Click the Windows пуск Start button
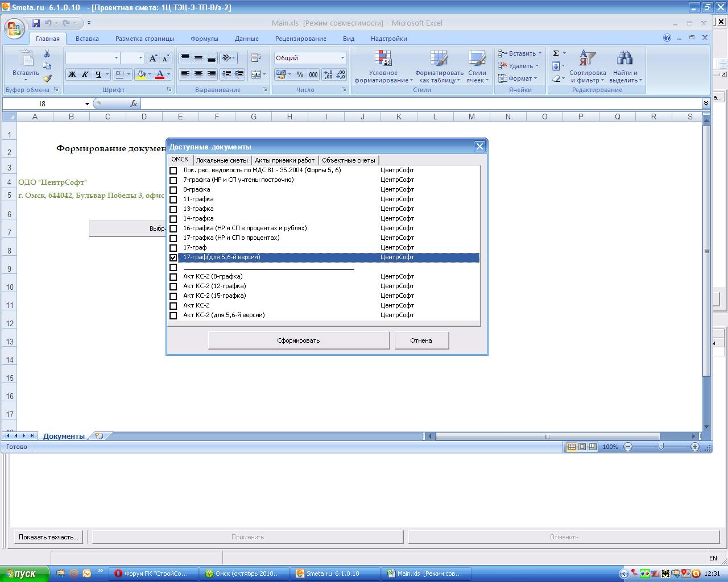The width and height of the screenshot is (728, 582). pyautogui.click(x=24, y=573)
